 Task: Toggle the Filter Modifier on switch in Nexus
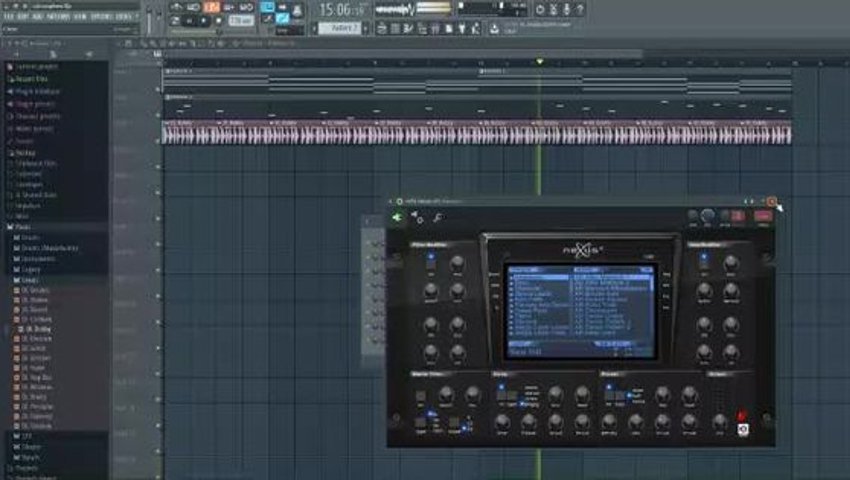point(431,258)
